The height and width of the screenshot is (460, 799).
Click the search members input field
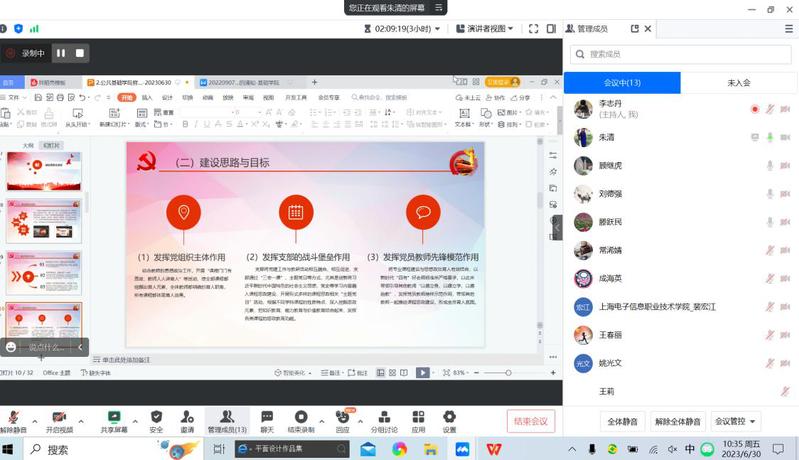pyautogui.click(x=680, y=54)
